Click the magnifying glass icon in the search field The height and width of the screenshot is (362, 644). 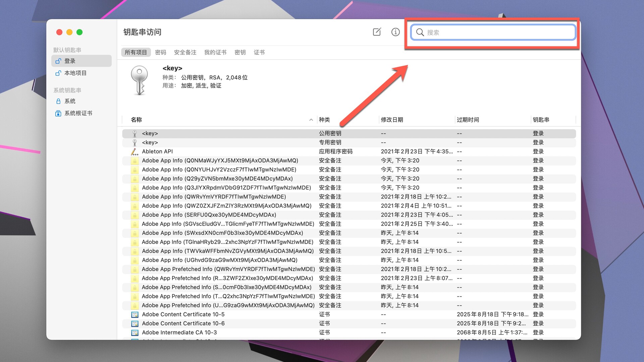[420, 32]
